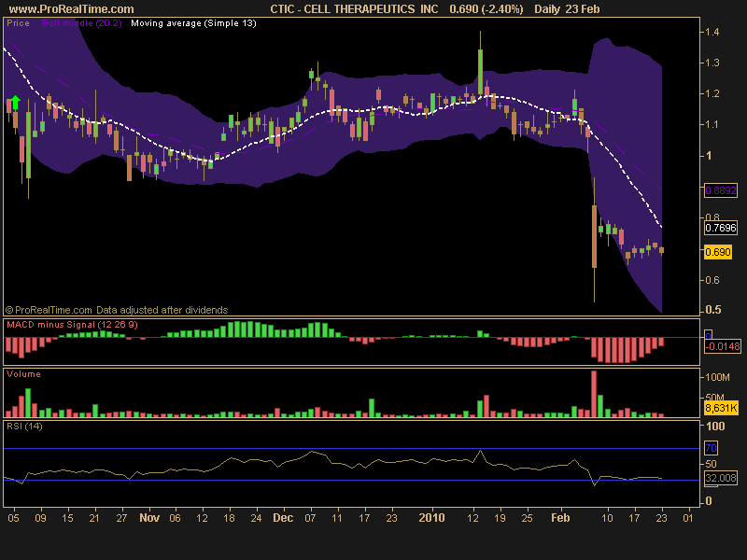Click the tallest red volume bar
Viewport: 747px width, 560px height.
[594, 394]
